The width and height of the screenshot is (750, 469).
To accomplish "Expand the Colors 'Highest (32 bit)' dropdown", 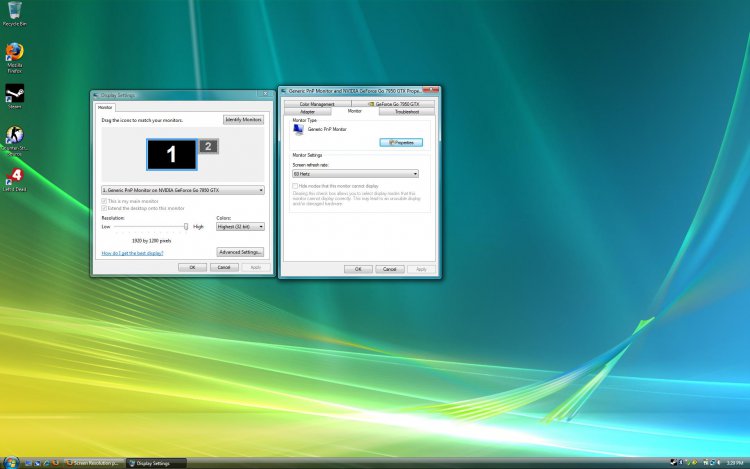I will [240, 227].
